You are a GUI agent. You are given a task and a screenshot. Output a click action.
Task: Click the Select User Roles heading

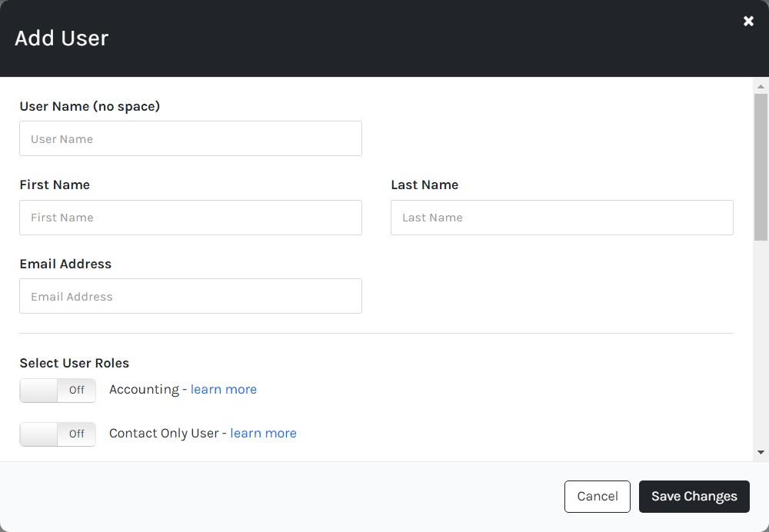coord(74,364)
